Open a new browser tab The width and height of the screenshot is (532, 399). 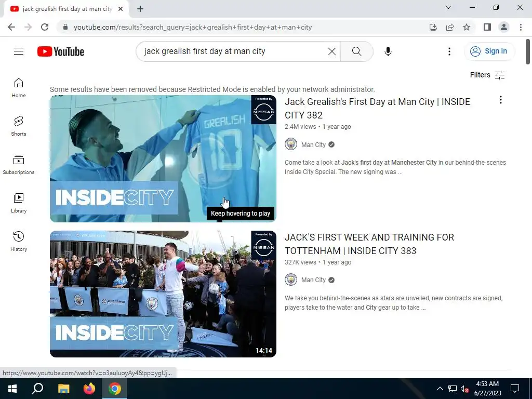pyautogui.click(x=140, y=9)
